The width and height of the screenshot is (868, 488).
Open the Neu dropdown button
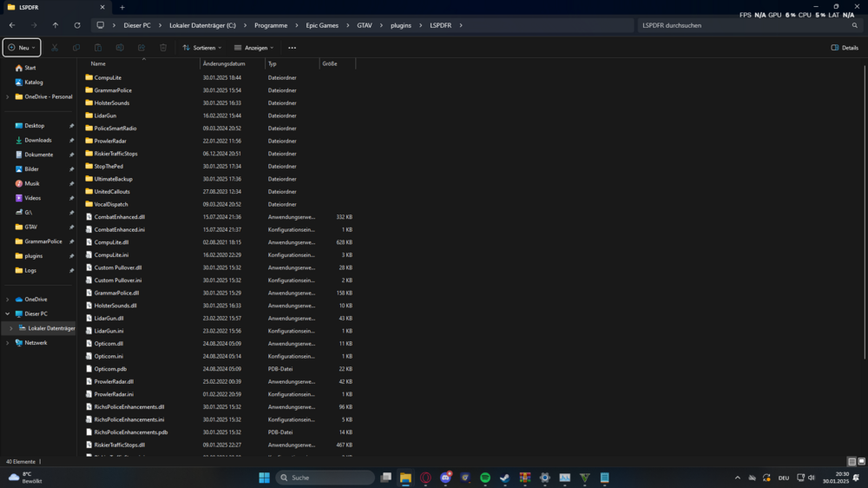pyautogui.click(x=22, y=48)
